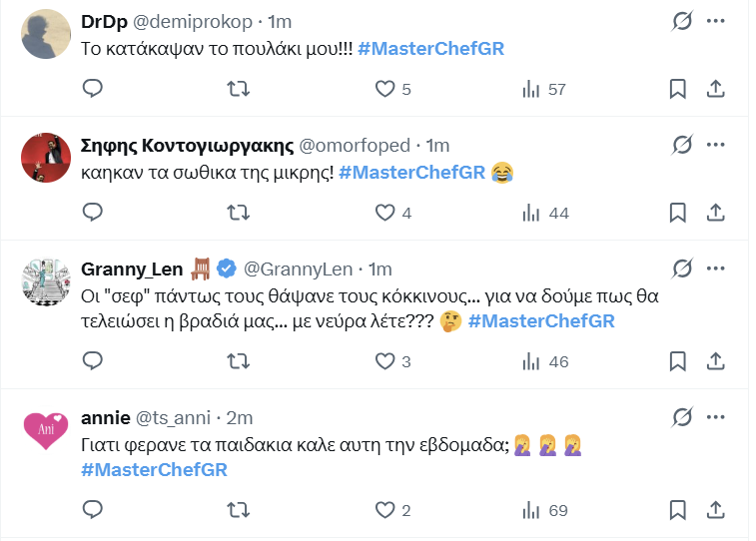This screenshot has width=756, height=541.
Task: Click DrDp's profile avatar
Action: pos(44,35)
